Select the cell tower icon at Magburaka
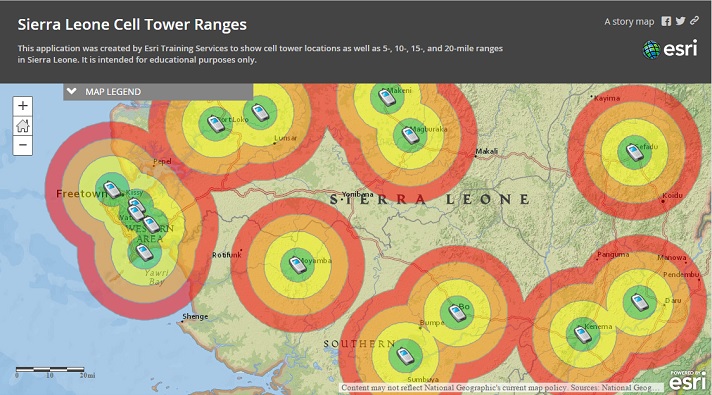 pos(410,135)
